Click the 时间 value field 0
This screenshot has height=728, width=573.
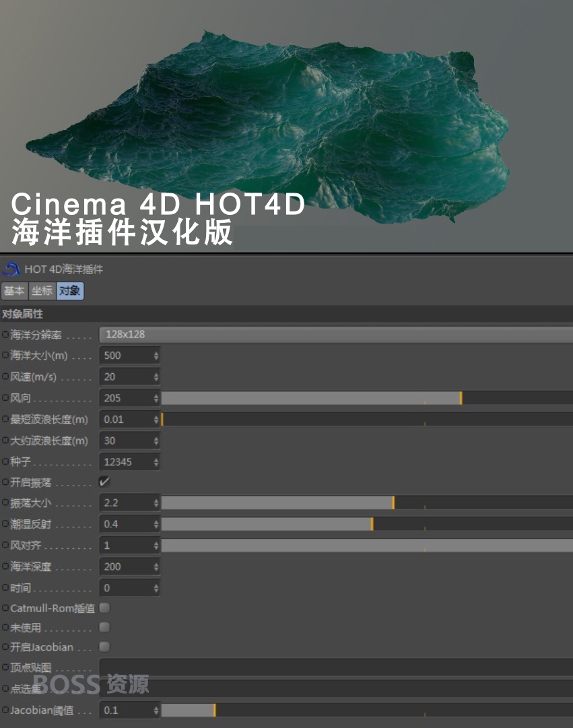(x=126, y=588)
